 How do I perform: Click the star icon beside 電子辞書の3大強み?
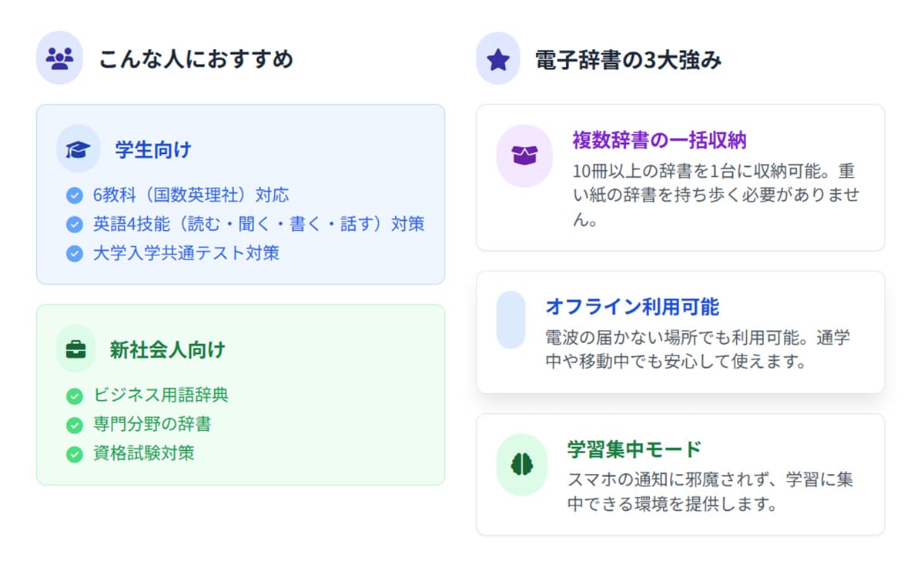(499, 58)
